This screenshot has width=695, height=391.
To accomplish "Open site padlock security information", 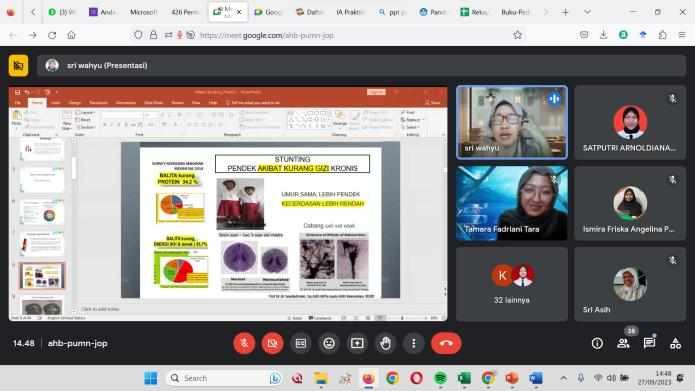I will point(153,35).
